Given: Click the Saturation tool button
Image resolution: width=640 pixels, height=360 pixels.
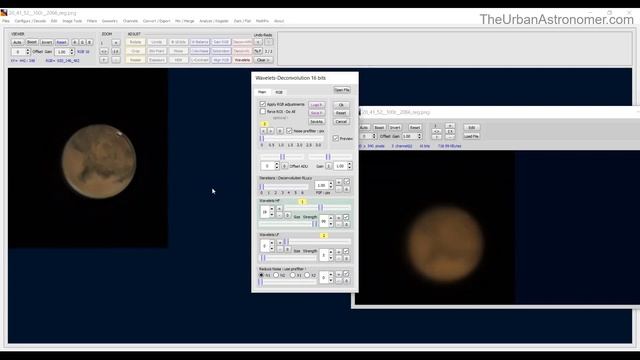Looking at the screenshot, I should 221,51.
